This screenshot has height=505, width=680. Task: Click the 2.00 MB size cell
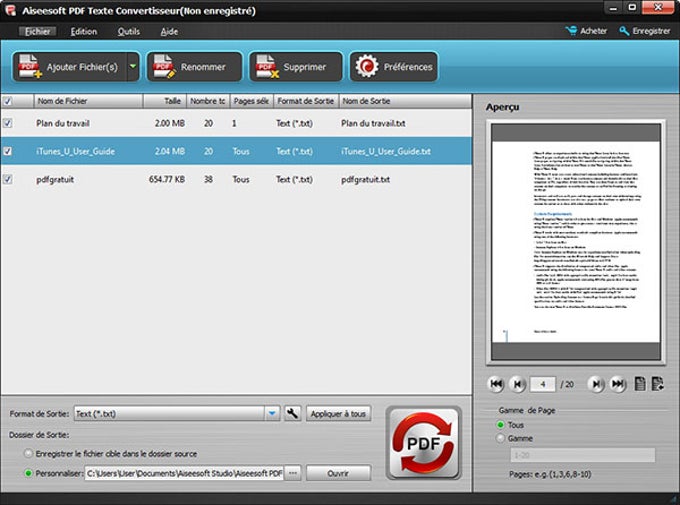pyautogui.click(x=170, y=123)
